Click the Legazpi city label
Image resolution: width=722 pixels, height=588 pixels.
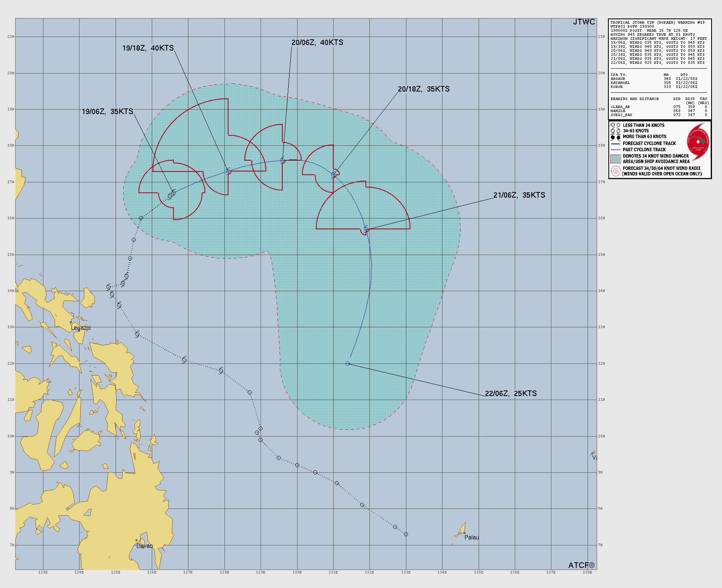81,328
